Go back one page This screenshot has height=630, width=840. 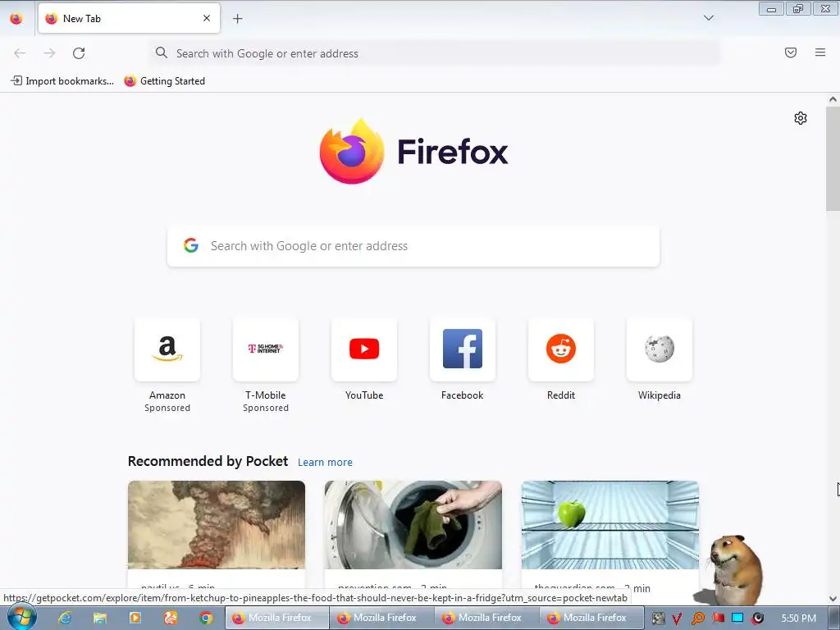click(x=20, y=53)
